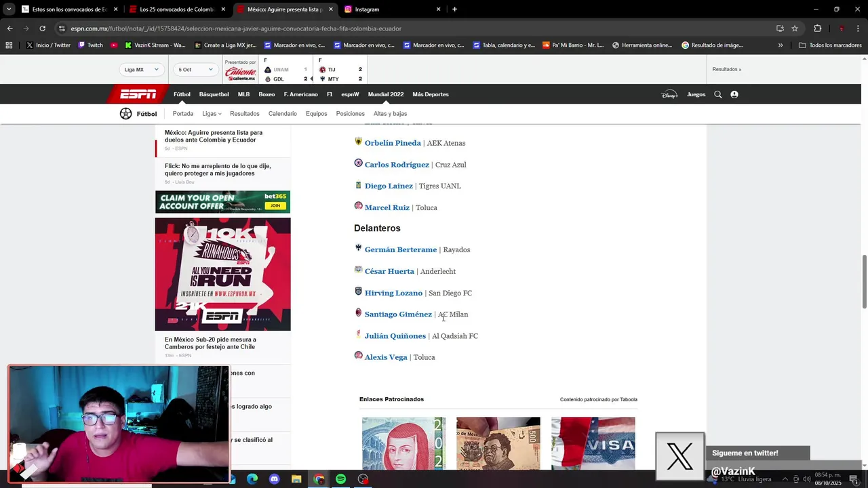This screenshot has height=488, width=868.
Task: Open the UNAM vs GDL scoreboard match
Action: [x=285, y=70]
